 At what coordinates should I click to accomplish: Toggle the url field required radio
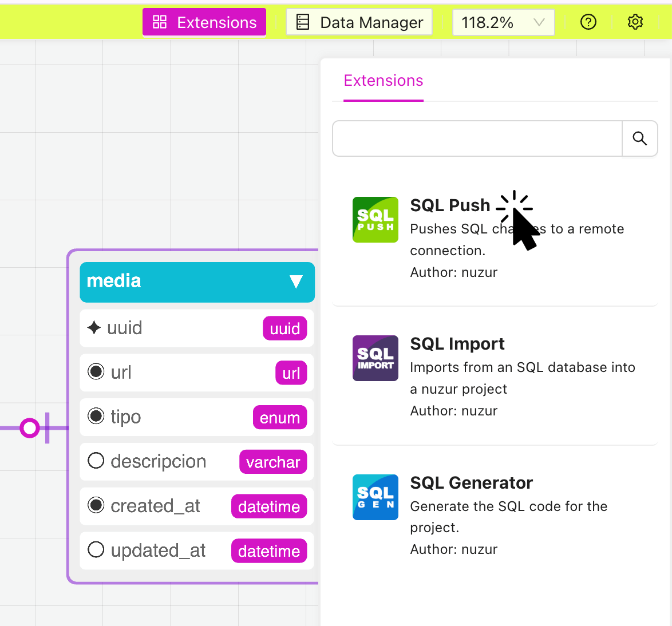pyautogui.click(x=96, y=372)
